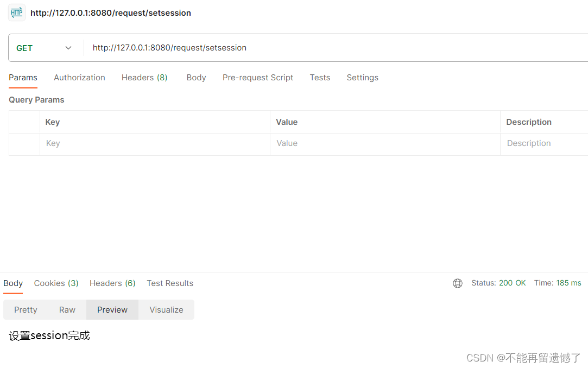Click the globe network icon near Status
This screenshot has height=368, width=588.
pos(458,283)
